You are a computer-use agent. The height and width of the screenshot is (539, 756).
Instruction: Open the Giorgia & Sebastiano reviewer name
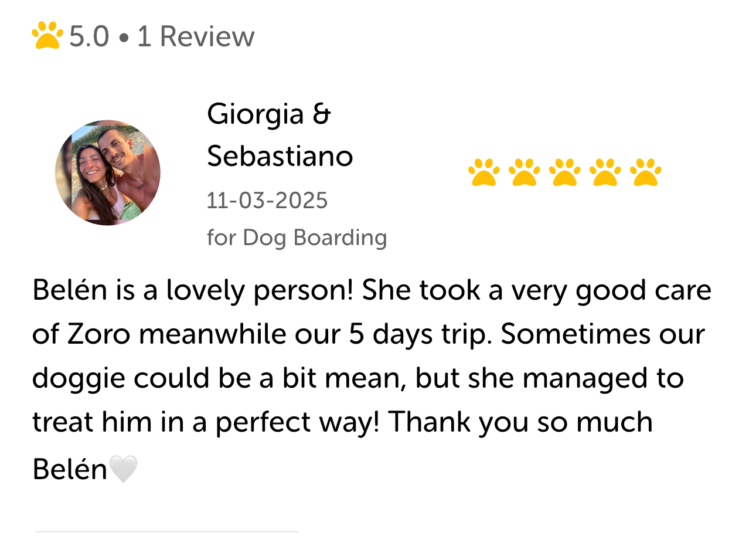280,135
